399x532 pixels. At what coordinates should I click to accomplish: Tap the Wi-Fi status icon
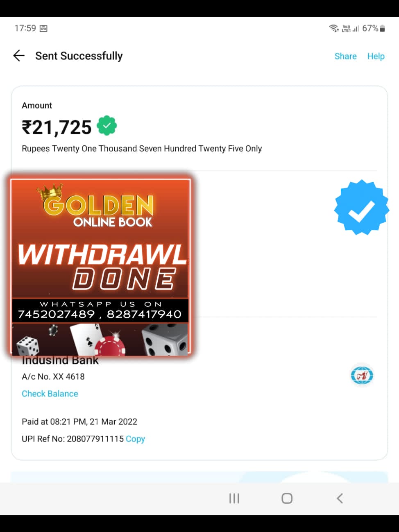tap(333, 28)
